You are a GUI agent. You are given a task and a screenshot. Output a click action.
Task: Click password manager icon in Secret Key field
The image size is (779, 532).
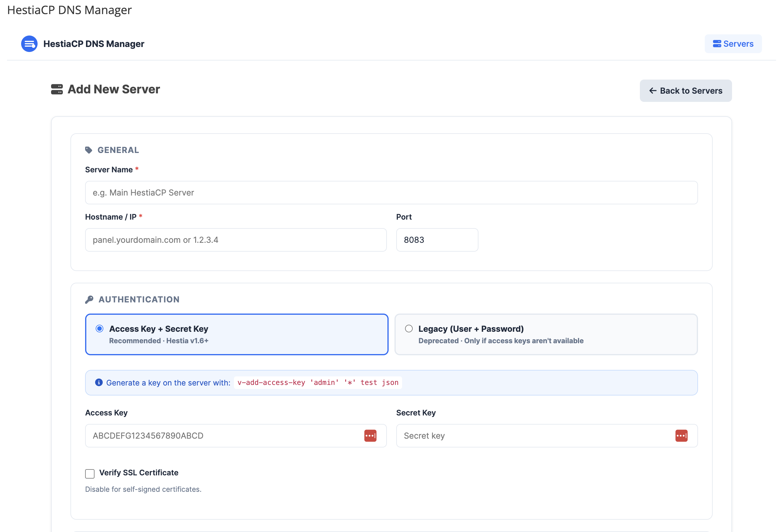[x=681, y=436]
